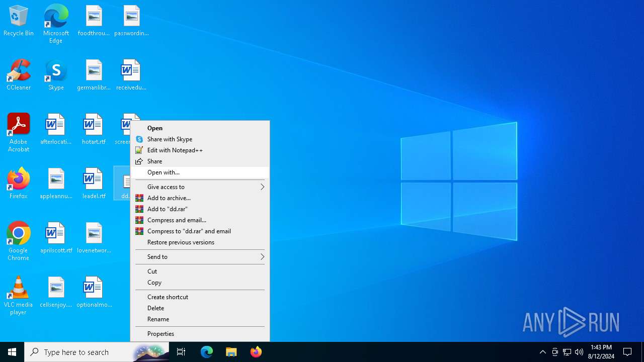
Task: Choose Restore previous versions
Action: [200, 242]
